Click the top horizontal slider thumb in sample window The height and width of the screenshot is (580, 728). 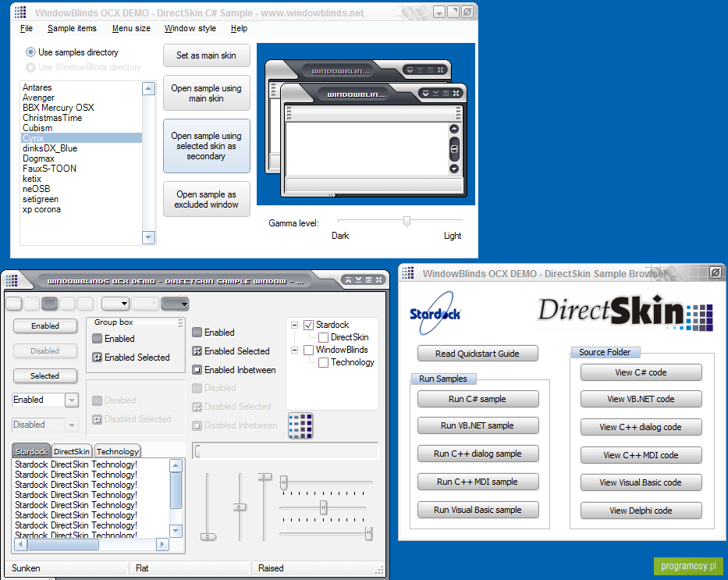pyautogui.click(x=283, y=483)
